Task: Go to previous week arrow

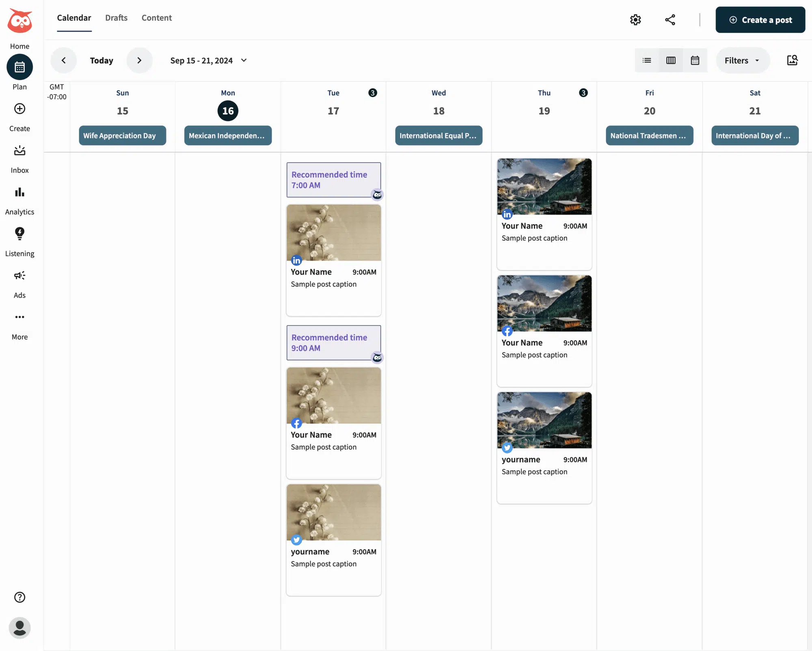Action: 63,60
